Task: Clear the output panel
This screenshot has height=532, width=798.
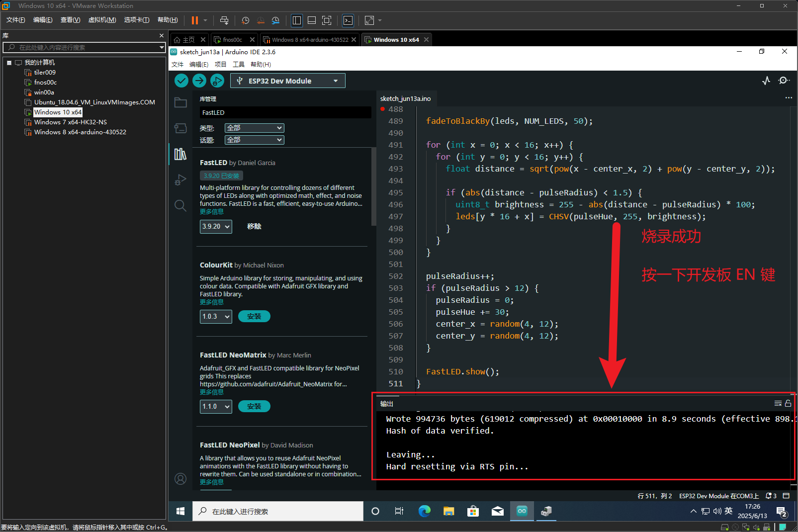Action: pos(778,403)
